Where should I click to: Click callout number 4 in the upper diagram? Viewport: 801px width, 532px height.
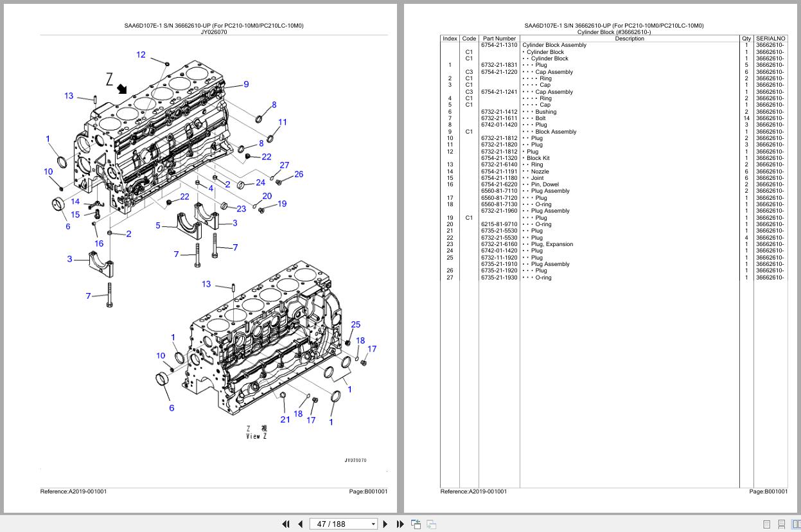coord(211,189)
